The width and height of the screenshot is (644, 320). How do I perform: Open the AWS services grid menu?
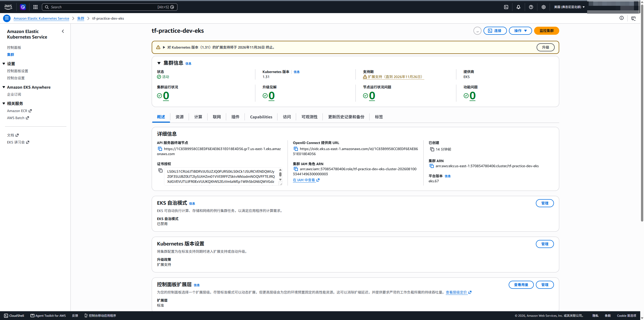tap(35, 7)
